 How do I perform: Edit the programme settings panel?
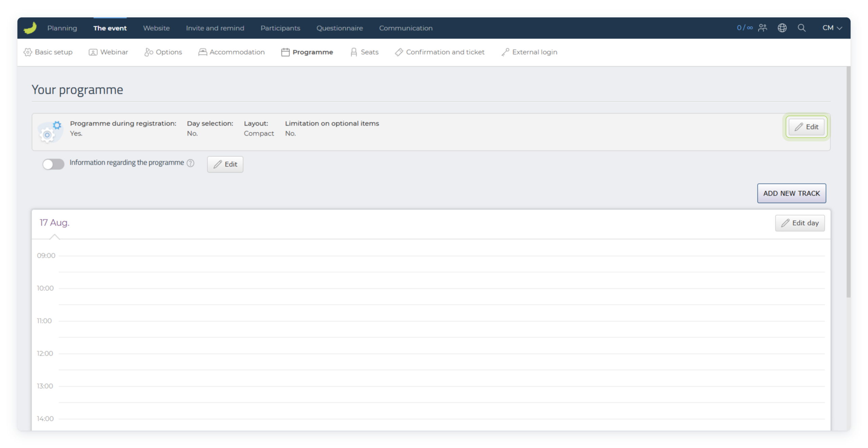(x=806, y=127)
